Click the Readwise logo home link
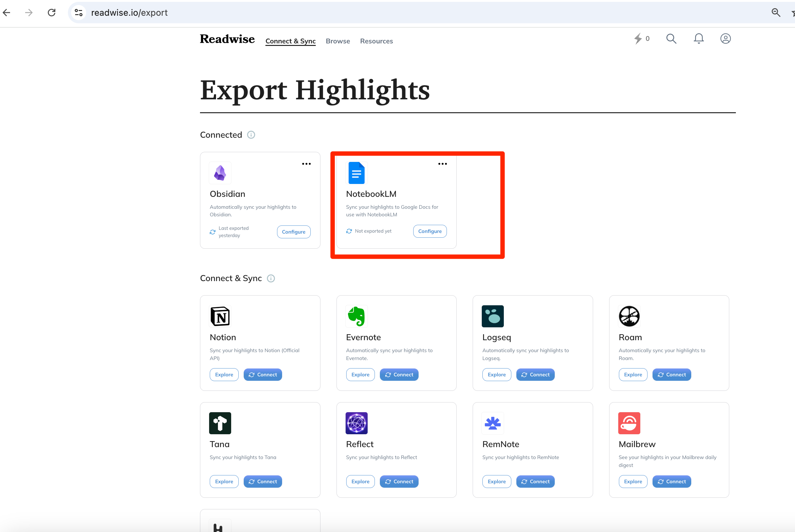The width and height of the screenshot is (795, 532). [x=227, y=39]
